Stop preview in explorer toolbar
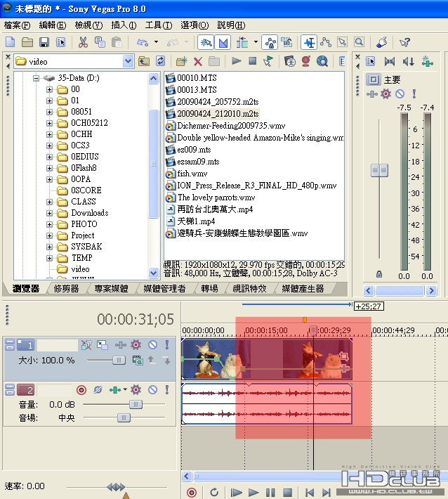Viewport: 448px width, 499px height. 253,60
